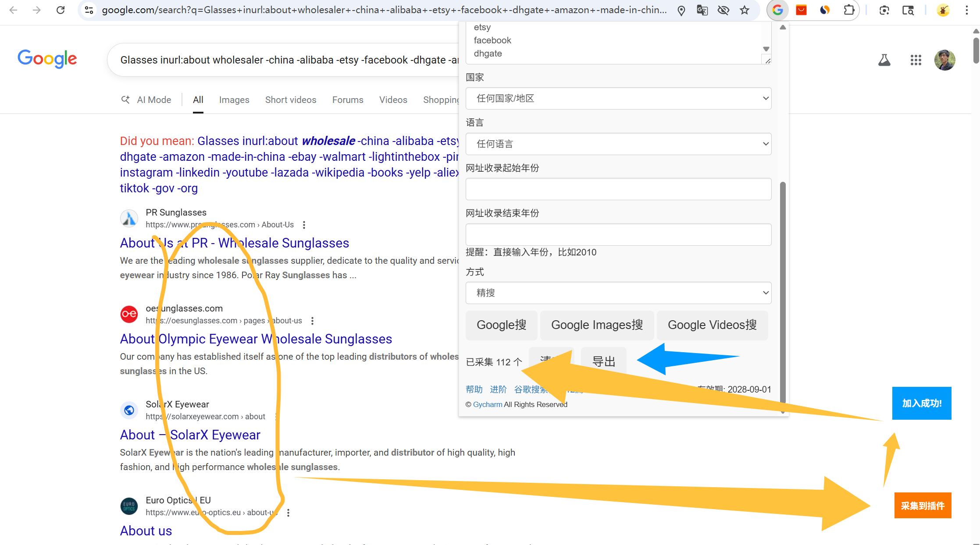This screenshot has height=545, width=980.
Task: Click the orange 采集到插件 button
Action: (x=923, y=506)
